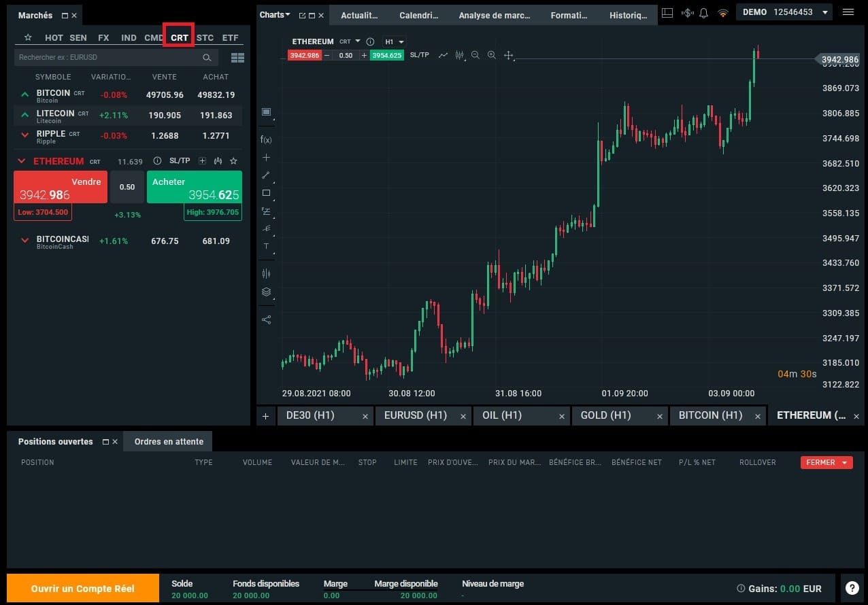Open the f(x) indicators tool
Screen dimensions: 868x605
pos(266,139)
